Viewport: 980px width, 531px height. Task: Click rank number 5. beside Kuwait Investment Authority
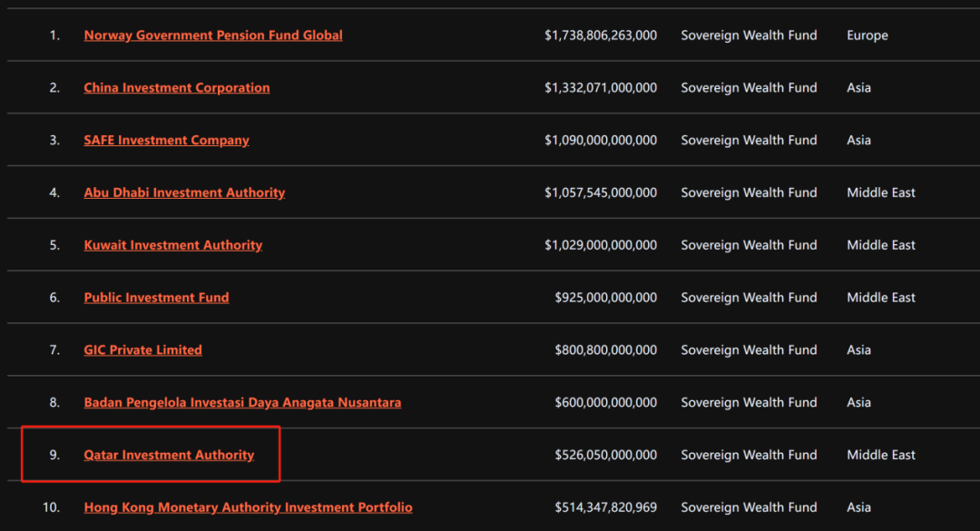coord(55,245)
